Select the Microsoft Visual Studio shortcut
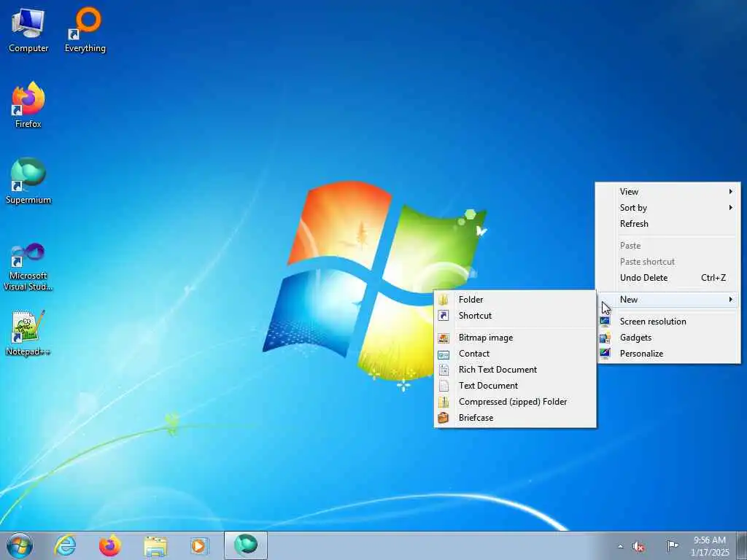 click(28, 267)
